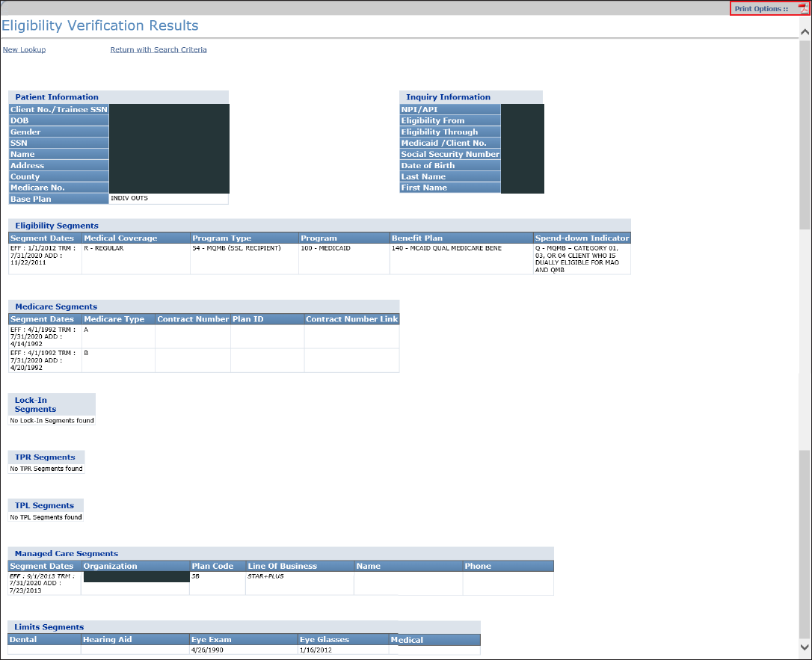Click the Medicare Segments heading
The image size is (812, 660).
[56, 306]
